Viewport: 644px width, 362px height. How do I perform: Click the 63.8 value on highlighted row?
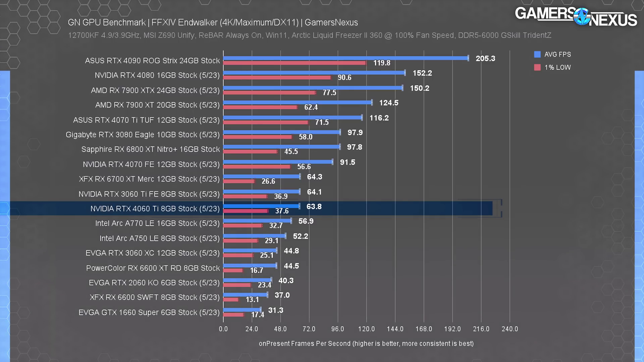coord(314,207)
